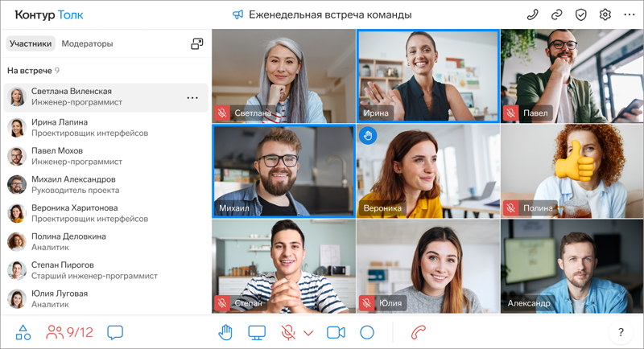The width and height of the screenshot is (644, 349).
Task: Open the chat panel icon
Action: click(x=115, y=332)
